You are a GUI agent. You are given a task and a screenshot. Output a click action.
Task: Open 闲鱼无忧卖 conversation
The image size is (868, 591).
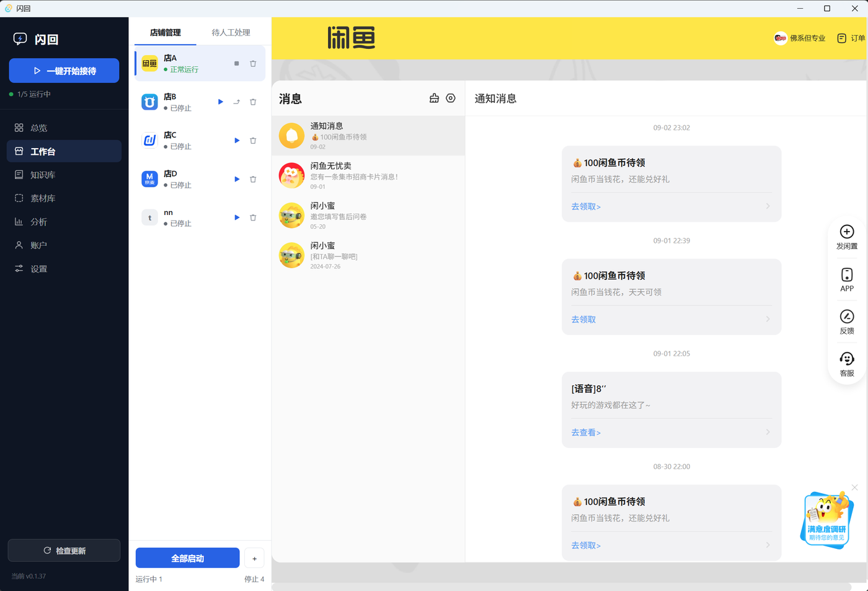point(368,175)
